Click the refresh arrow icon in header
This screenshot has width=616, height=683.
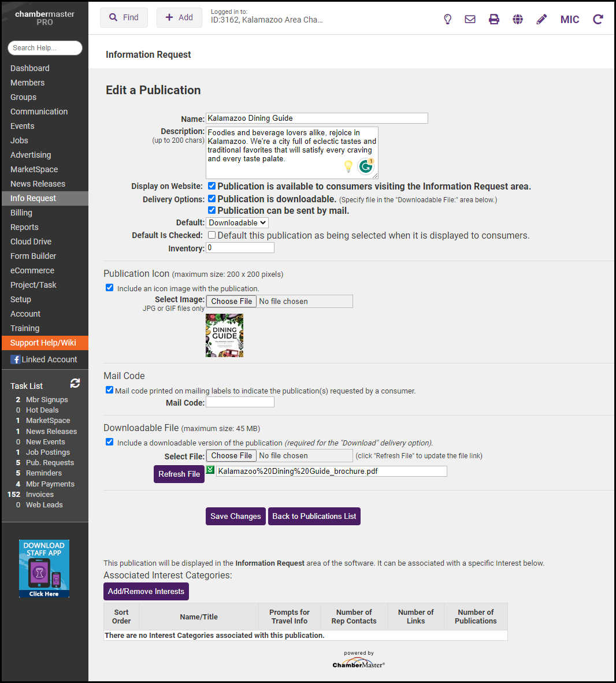point(598,19)
